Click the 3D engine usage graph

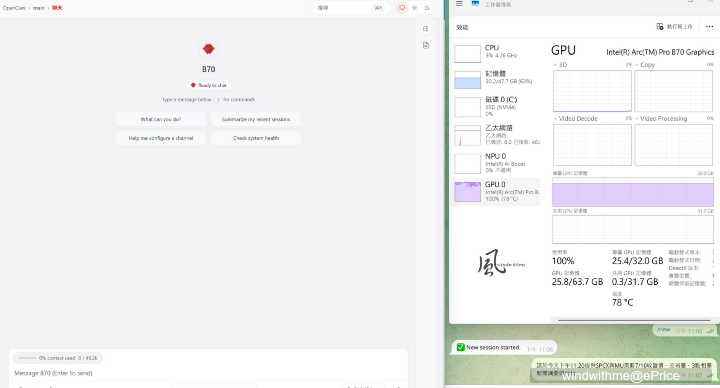pos(592,91)
